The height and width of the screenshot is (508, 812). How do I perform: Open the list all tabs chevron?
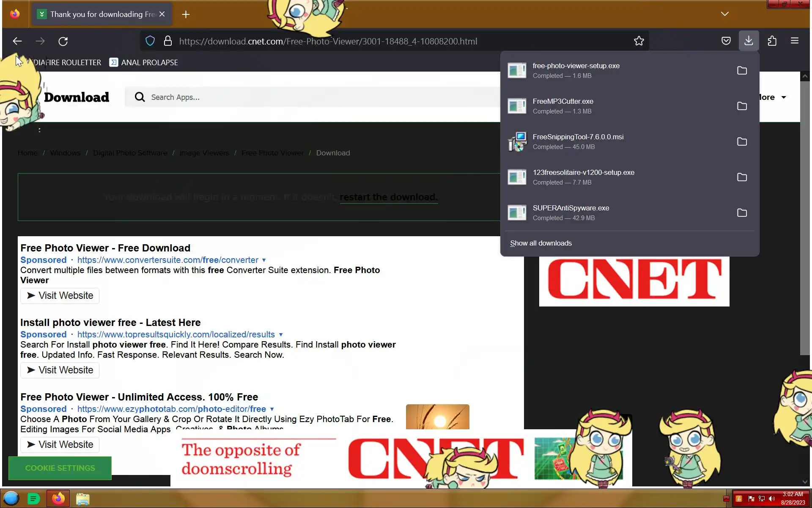tap(724, 14)
